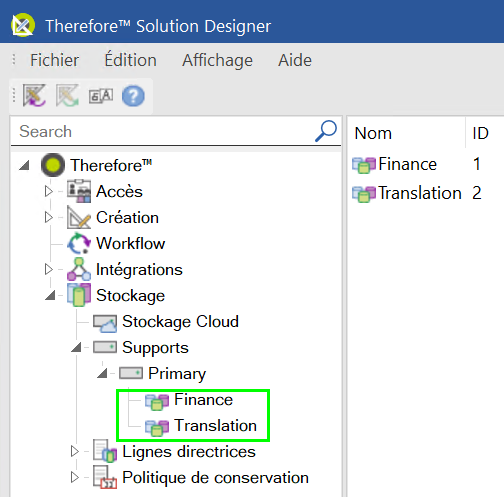The height and width of the screenshot is (497, 504).
Task: Click the Accès node icon
Action: pyautogui.click(x=79, y=191)
